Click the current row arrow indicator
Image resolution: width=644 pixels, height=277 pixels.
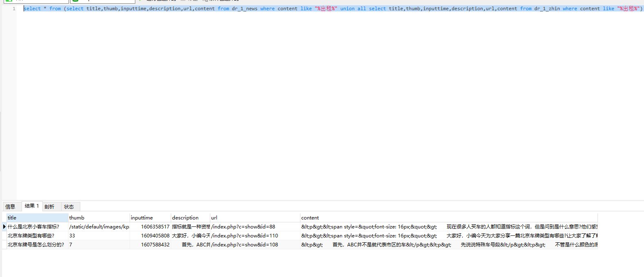pos(4,227)
